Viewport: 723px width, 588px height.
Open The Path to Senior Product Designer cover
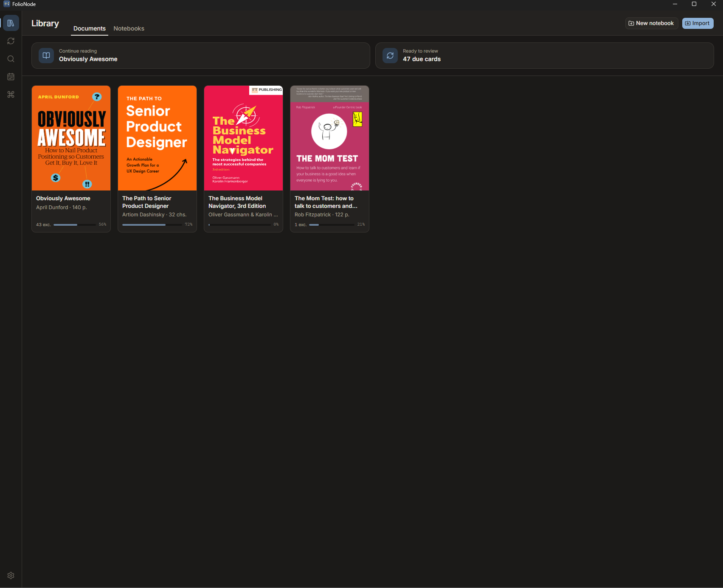(x=158, y=138)
